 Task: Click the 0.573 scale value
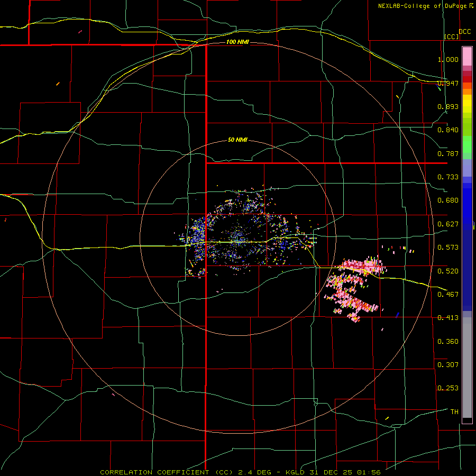coord(448,248)
